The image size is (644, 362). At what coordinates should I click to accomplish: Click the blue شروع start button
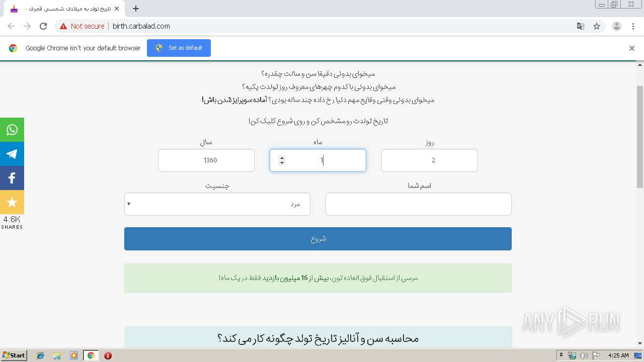(318, 239)
